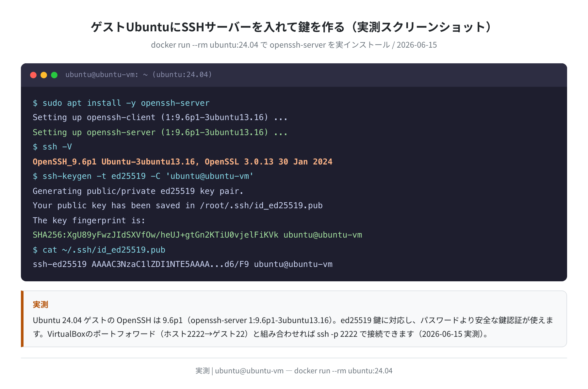Click the orange 'OpenSSH_9.6p1 Ubuntu-3ubuntu13.16' version line
Image resolution: width=588 pixels, height=389 pixels.
coord(183,162)
